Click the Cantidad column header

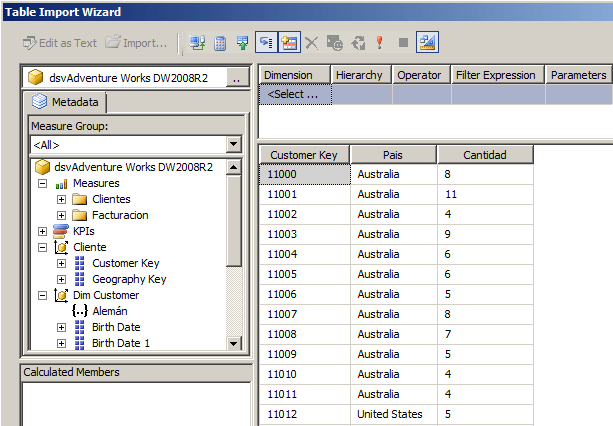click(x=485, y=155)
